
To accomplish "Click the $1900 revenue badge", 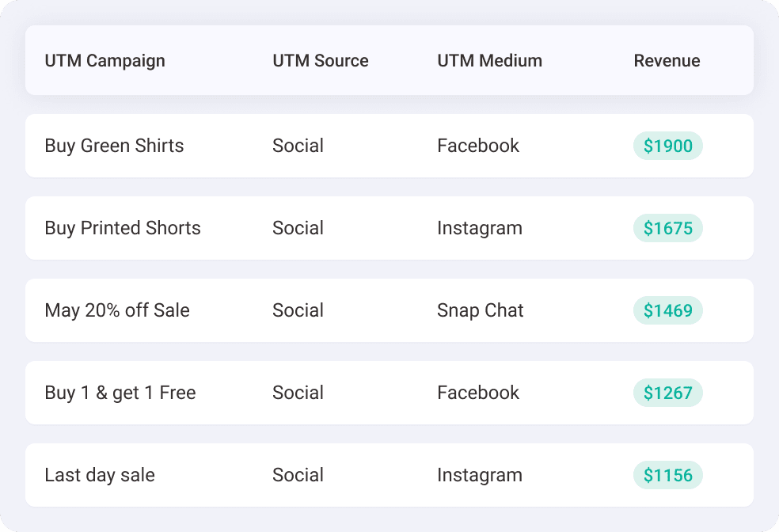I will click(x=667, y=146).
